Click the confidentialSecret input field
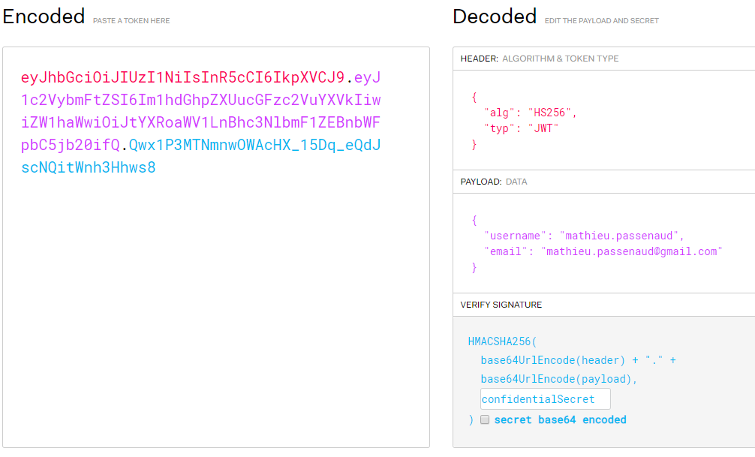Screen dimensions: 755x457 coord(545,399)
